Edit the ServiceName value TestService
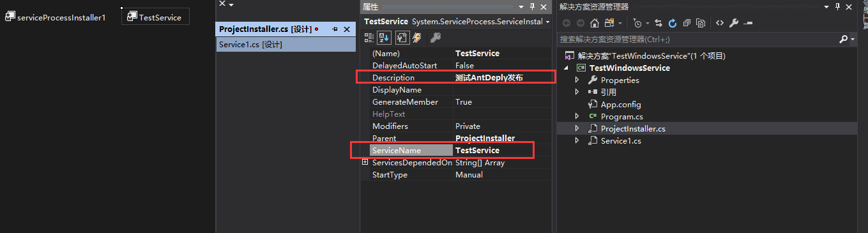 click(x=502, y=151)
